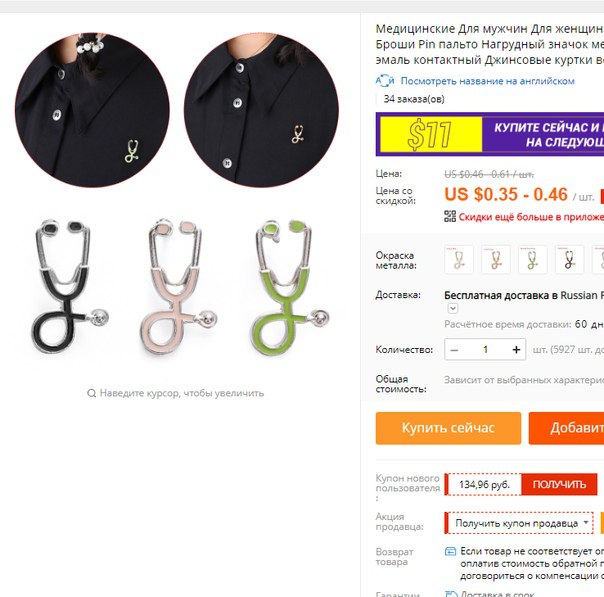The width and height of the screenshot is (604, 597).
Task: Expand the delivery options chevron
Action: coord(453,308)
